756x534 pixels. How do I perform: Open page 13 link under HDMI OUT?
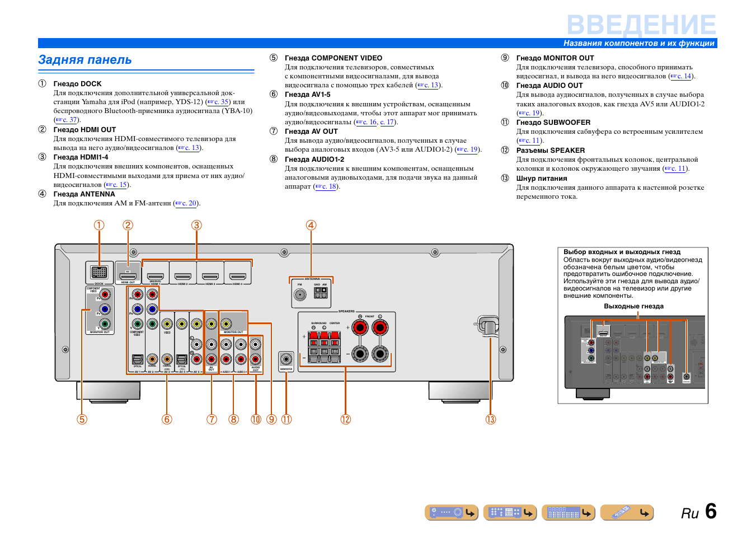pyautogui.click(x=189, y=148)
